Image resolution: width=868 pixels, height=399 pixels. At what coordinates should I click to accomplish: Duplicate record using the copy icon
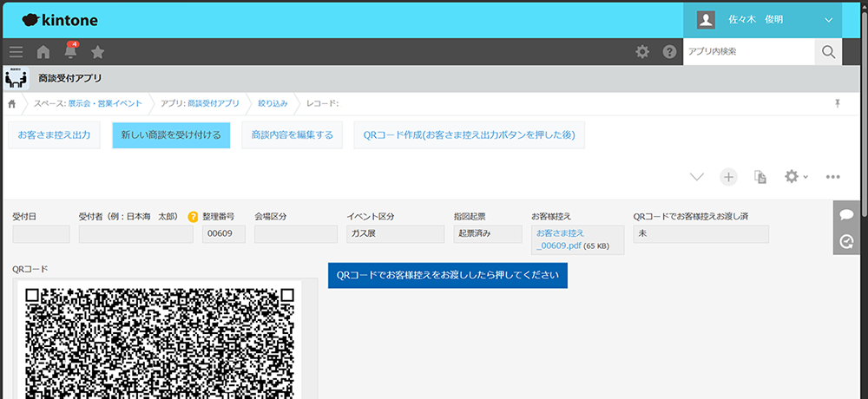[760, 177]
